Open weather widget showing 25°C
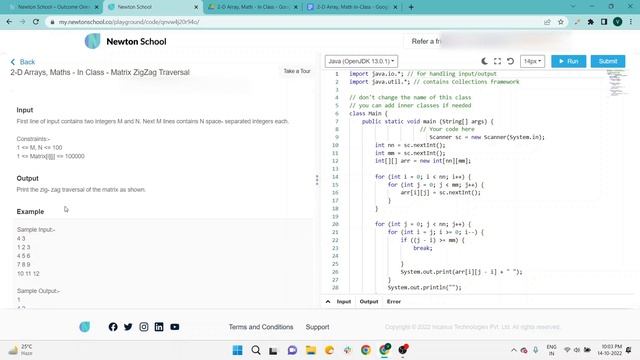 (20, 350)
